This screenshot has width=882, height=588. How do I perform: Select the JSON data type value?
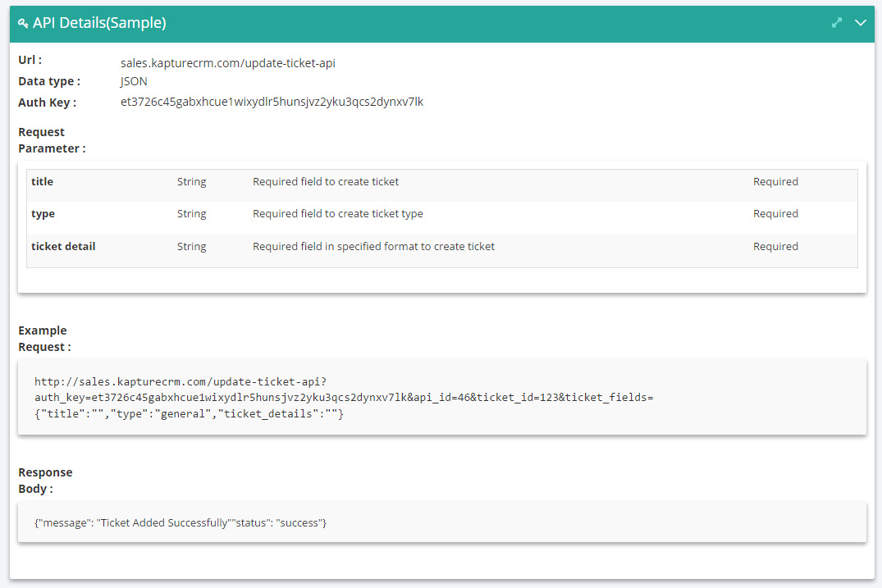[134, 81]
